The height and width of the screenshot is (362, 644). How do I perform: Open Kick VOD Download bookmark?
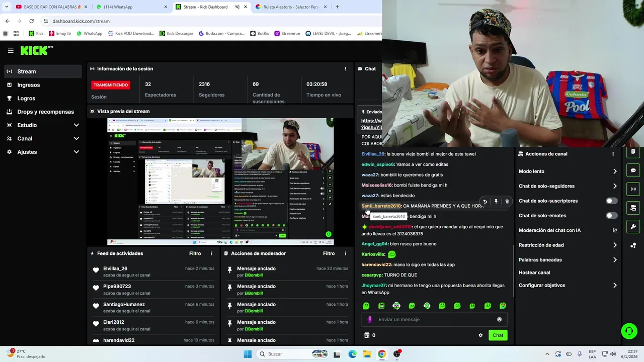pyautogui.click(x=131, y=34)
